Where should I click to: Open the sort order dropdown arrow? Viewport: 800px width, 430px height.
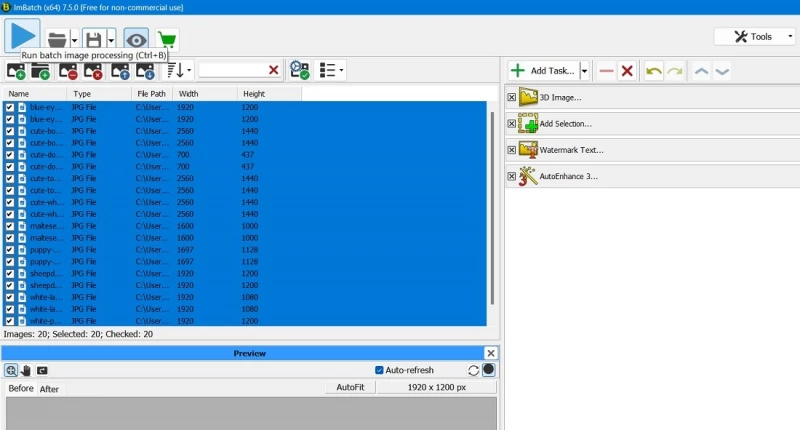coord(189,70)
